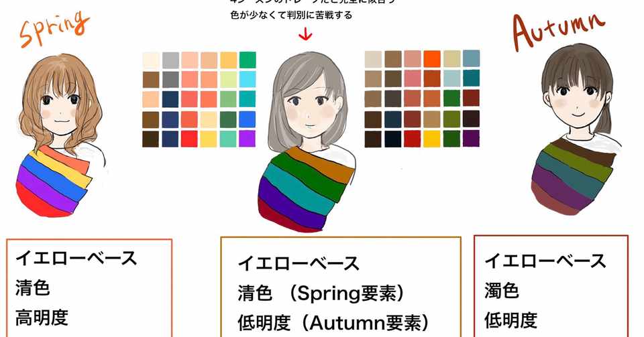The height and width of the screenshot is (337, 644).
Task: Pick the pale blue swatch in muted palette
Action: click(451, 78)
